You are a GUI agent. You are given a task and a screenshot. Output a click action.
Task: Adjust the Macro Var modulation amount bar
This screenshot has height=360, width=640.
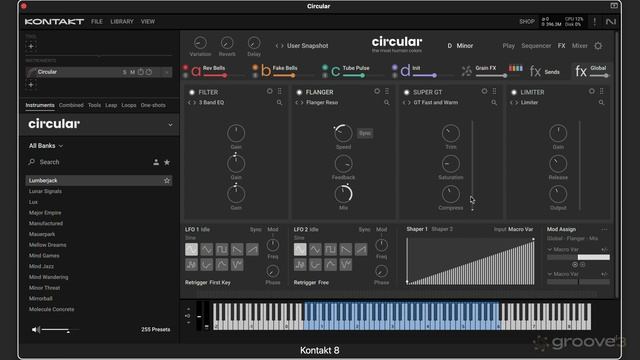[x=578, y=257]
